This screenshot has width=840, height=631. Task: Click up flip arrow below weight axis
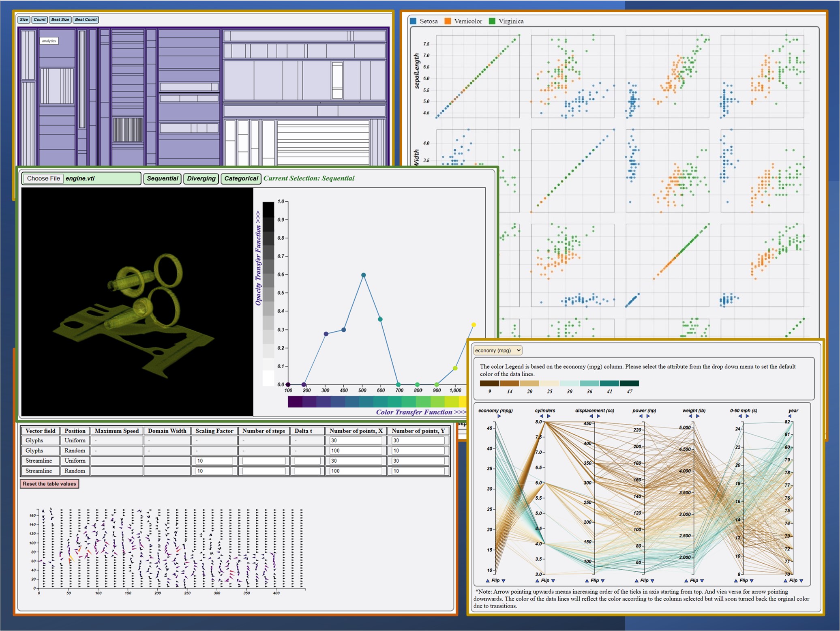(686, 581)
